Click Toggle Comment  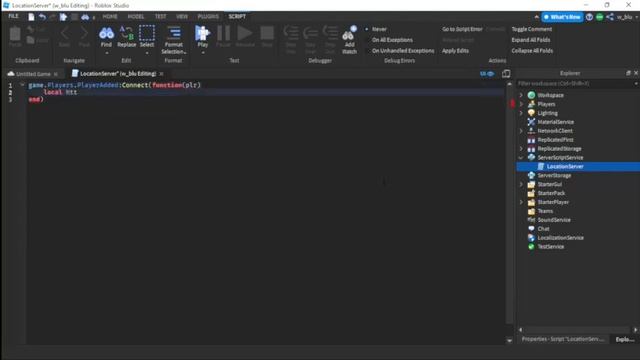click(531, 29)
